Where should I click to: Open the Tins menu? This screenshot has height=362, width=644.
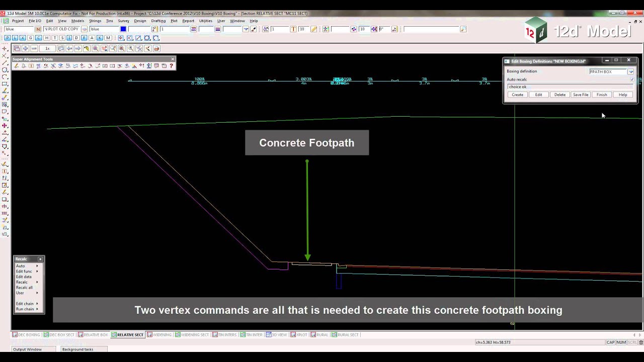(x=109, y=21)
